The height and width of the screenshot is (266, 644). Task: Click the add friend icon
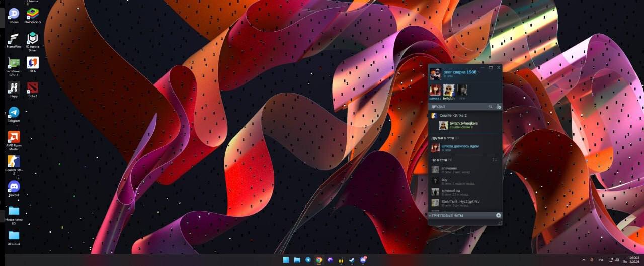click(499, 107)
